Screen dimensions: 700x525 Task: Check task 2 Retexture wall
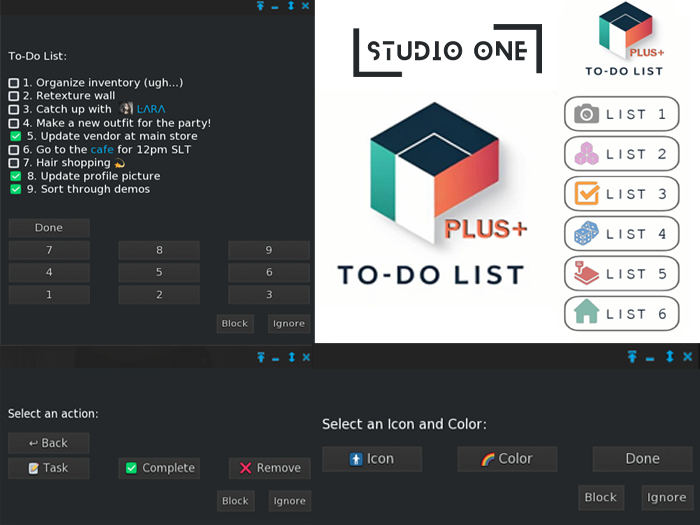pyautogui.click(x=14, y=96)
